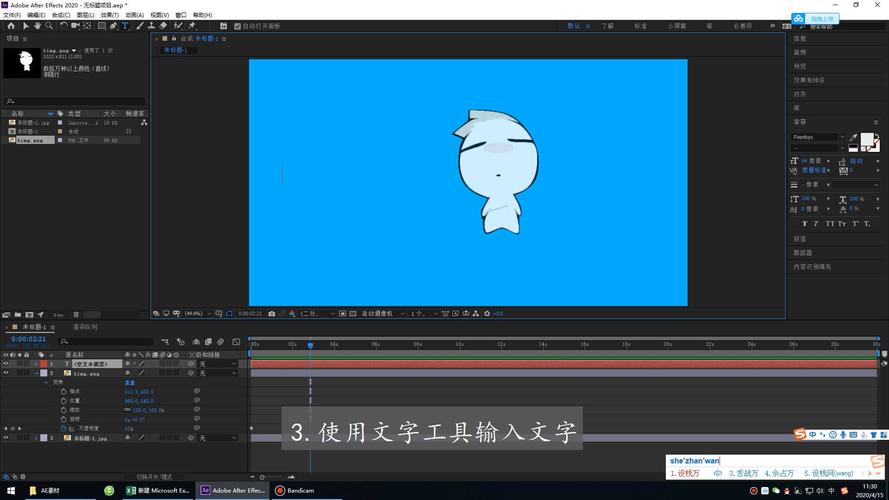Select the Eraser tool
Screen dimensions: 889x500
(163, 26)
